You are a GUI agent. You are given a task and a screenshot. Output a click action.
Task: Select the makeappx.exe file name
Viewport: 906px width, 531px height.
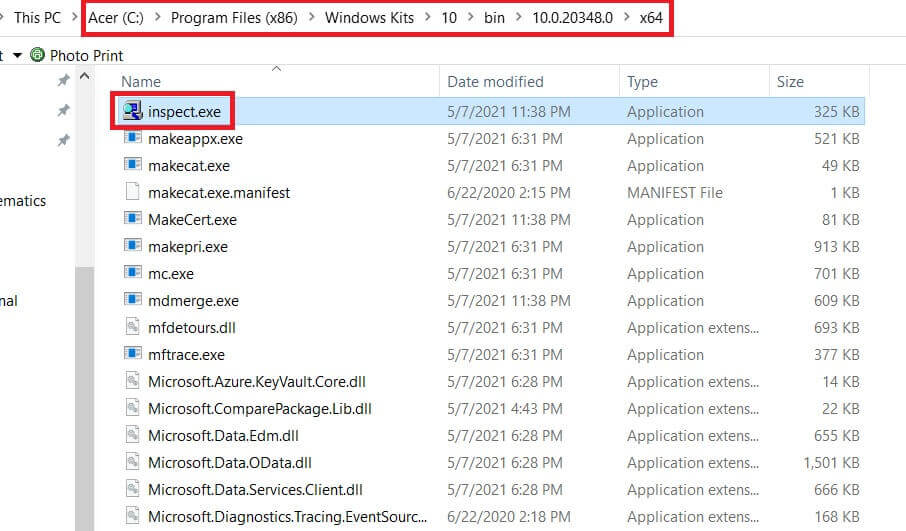click(195, 139)
